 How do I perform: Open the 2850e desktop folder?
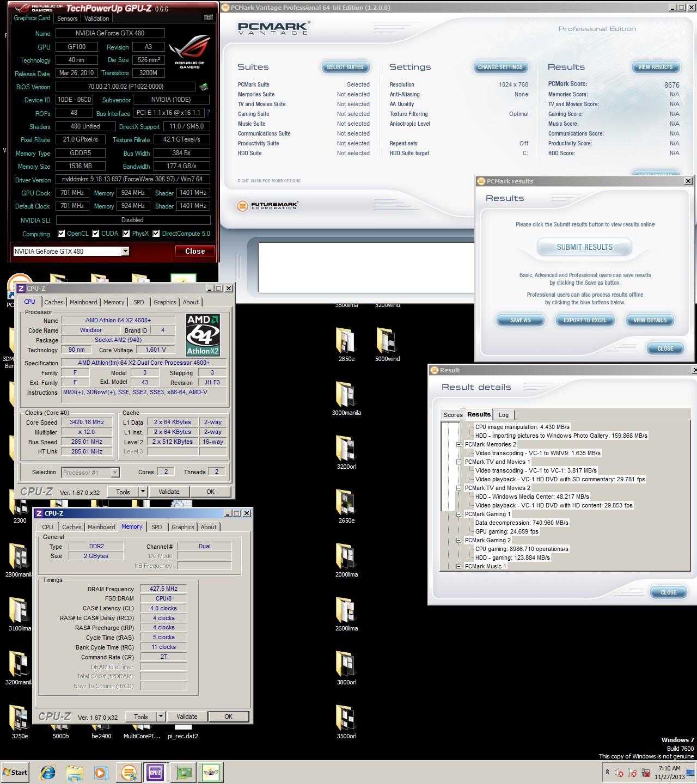(346, 345)
